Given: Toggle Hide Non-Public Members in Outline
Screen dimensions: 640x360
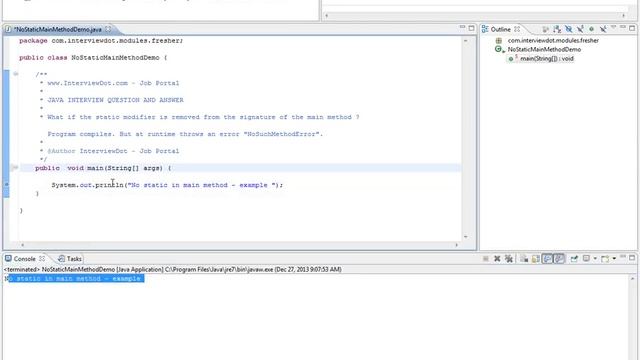Looking at the screenshot, I should [591, 29].
